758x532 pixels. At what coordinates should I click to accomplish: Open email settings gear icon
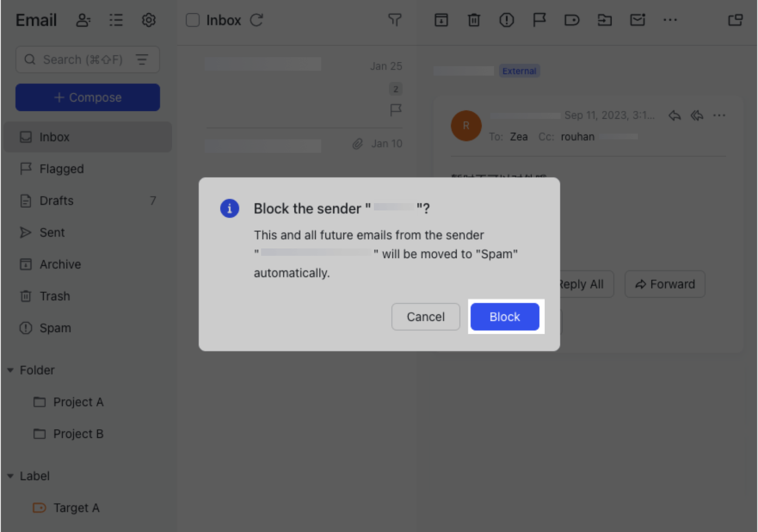(x=149, y=20)
